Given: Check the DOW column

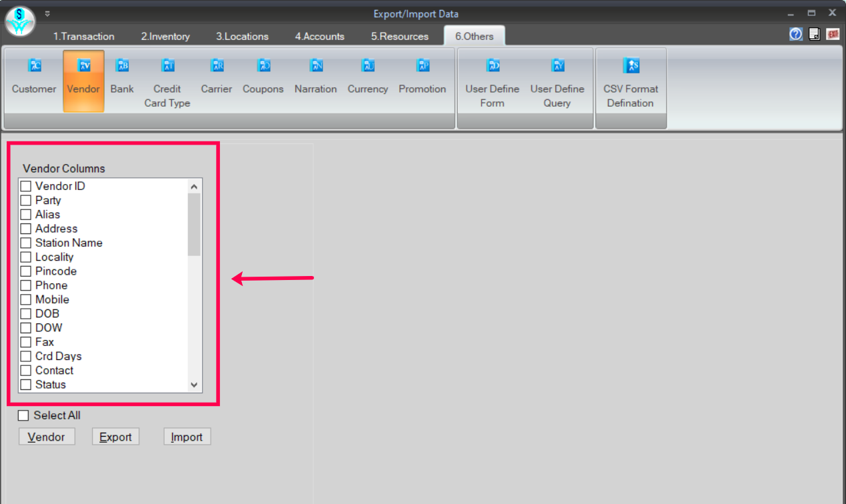Looking at the screenshot, I should tap(26, 327).
